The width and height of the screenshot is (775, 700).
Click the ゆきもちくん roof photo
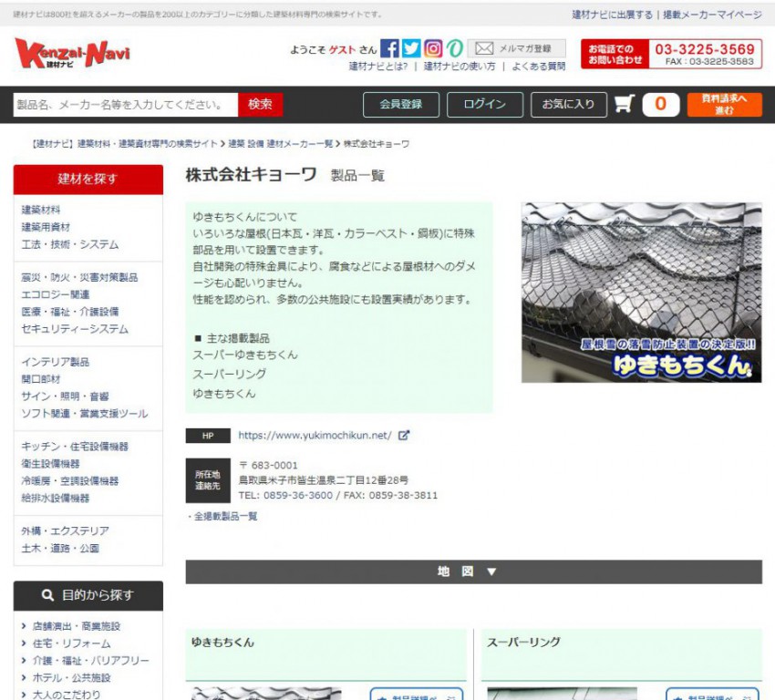[642, 293]
